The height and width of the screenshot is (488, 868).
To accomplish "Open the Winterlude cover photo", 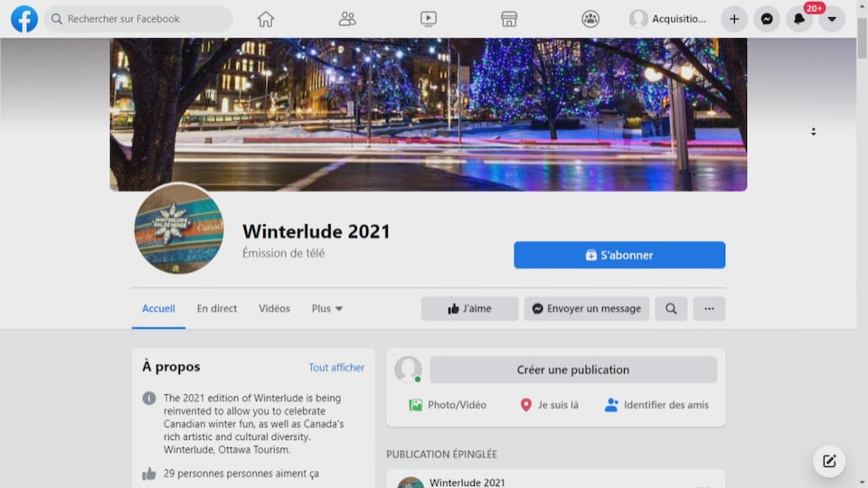I will [429, 115].
